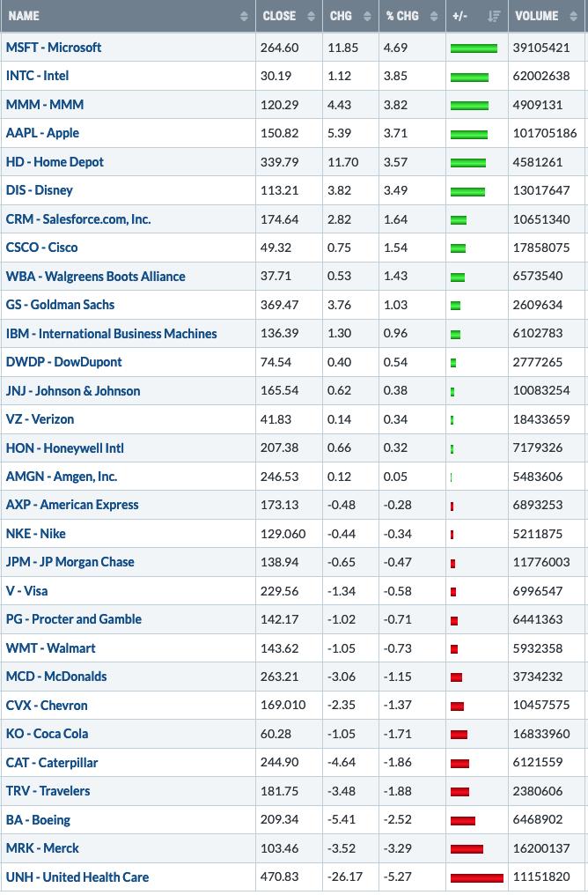
Task: Click the % CHG column header label
Action: [x=402, y=16]
